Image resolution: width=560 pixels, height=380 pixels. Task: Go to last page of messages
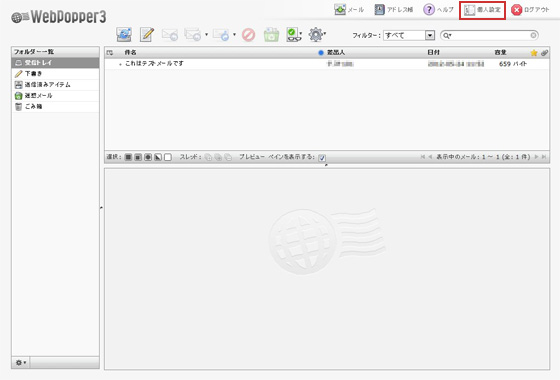(x=544, y=157)
